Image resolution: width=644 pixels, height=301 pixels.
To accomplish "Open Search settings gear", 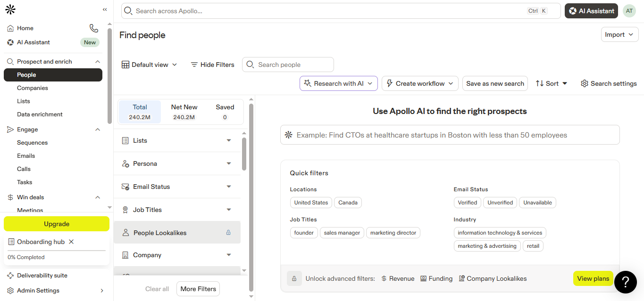I will coord(585,83).
